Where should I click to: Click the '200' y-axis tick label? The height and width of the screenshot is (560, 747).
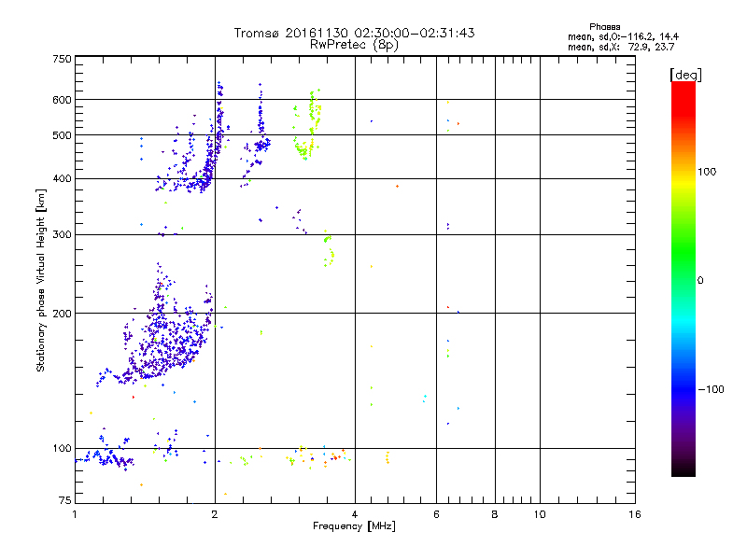[x=62, y=314]
